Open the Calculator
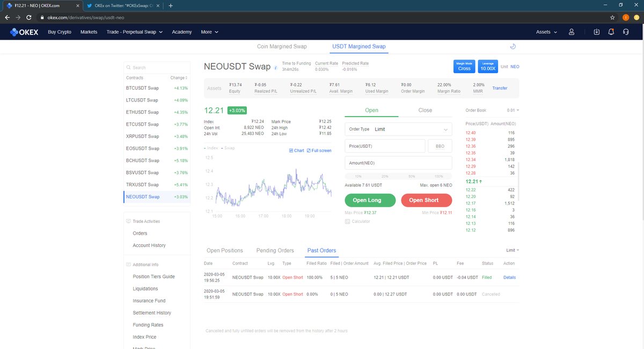 357,221
